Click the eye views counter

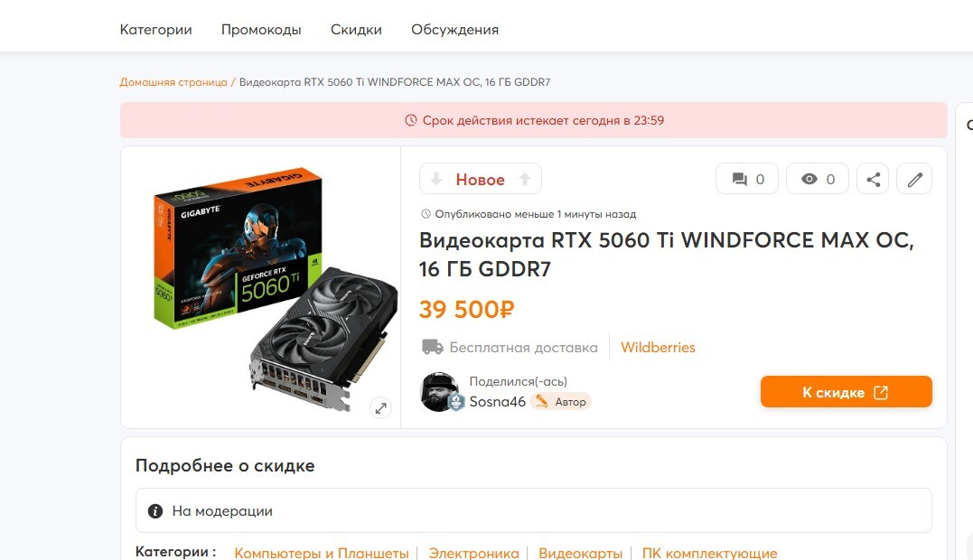tap(818, 179)
